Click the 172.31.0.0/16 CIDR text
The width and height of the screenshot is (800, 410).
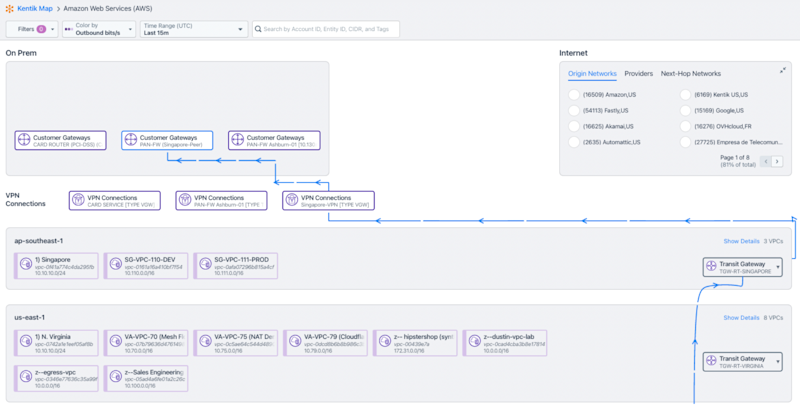pyautogui.click(x=410, y=351)
